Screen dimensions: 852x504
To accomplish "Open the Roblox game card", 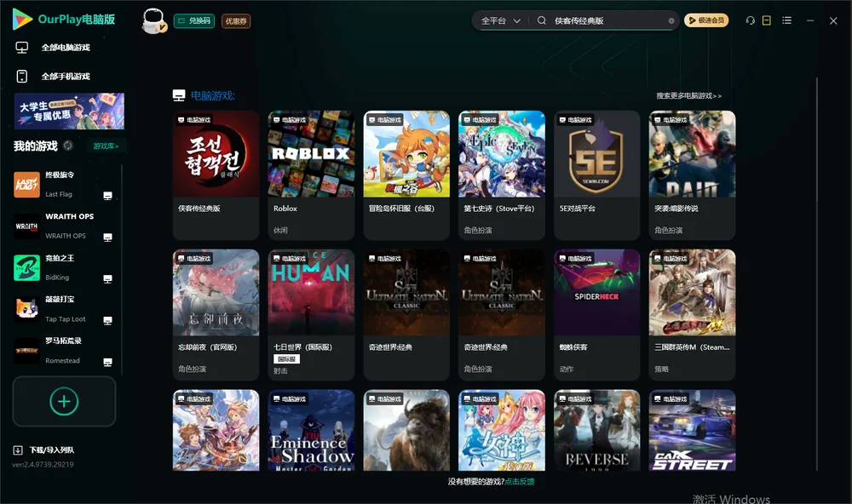I will coord(311,175).
